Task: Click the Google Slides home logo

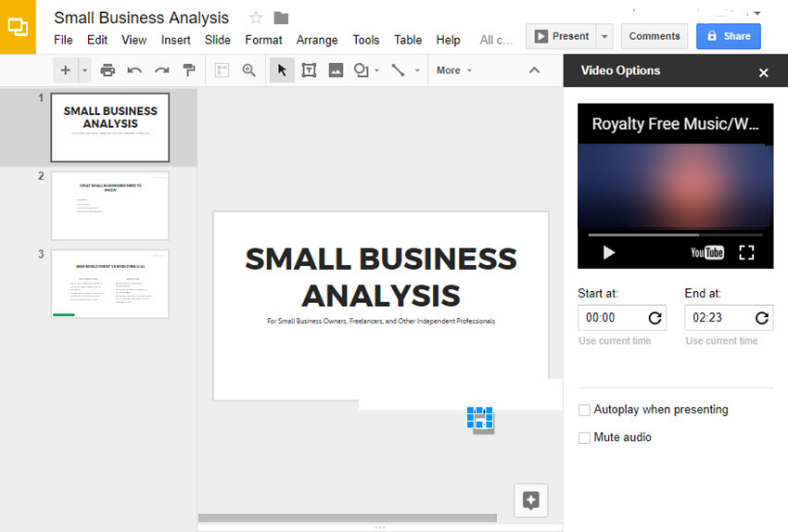Action: coord(18,27)
